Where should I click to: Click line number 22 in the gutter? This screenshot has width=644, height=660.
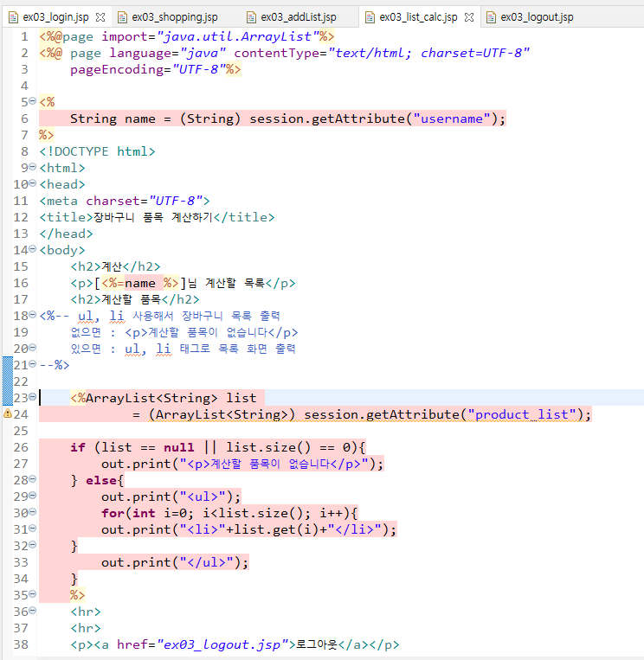21,381
